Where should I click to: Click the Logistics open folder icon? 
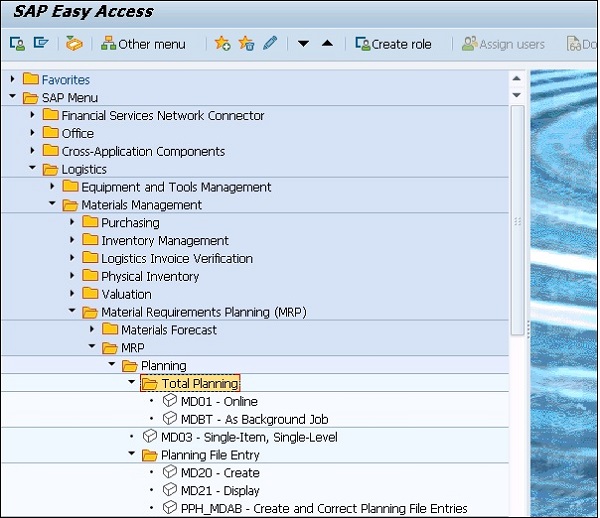click(51, 169)
